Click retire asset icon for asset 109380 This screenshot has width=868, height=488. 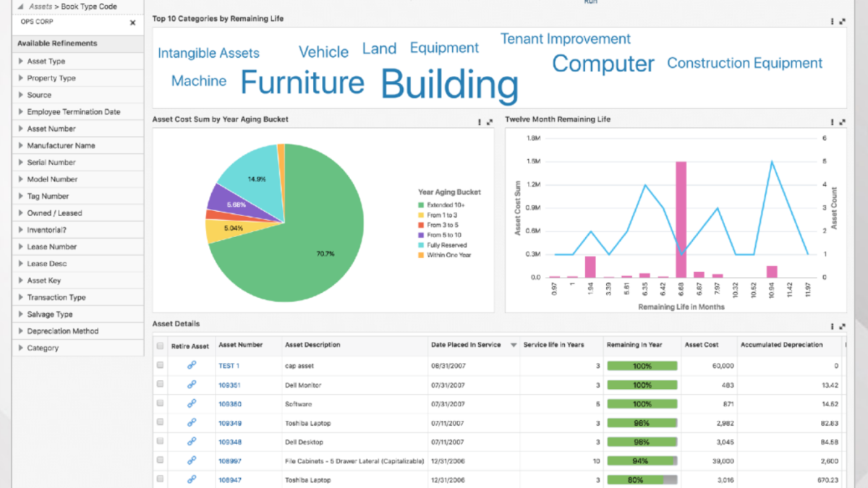point(192,403)
